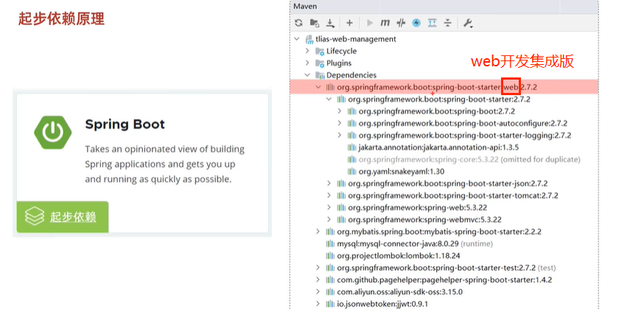The width and height of the screenshot is (644, 309).
Task: Open Maven Settings wrench icon
Action: click(x=468, y=23)
